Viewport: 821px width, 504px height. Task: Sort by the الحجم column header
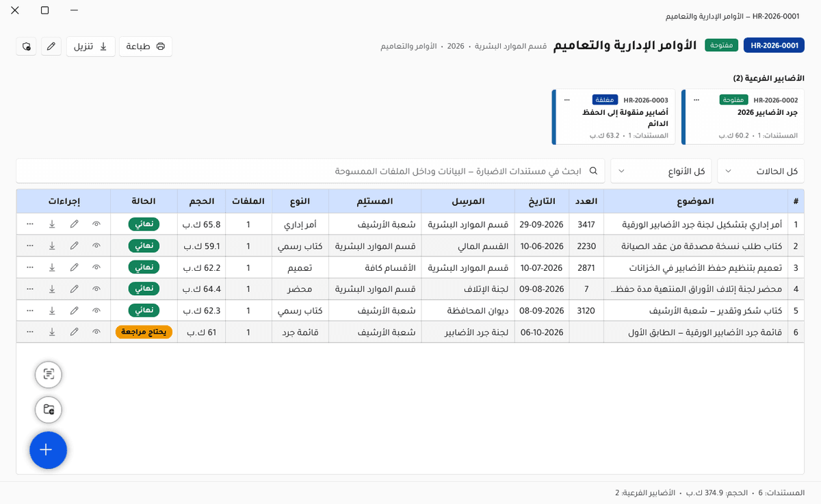201,201
